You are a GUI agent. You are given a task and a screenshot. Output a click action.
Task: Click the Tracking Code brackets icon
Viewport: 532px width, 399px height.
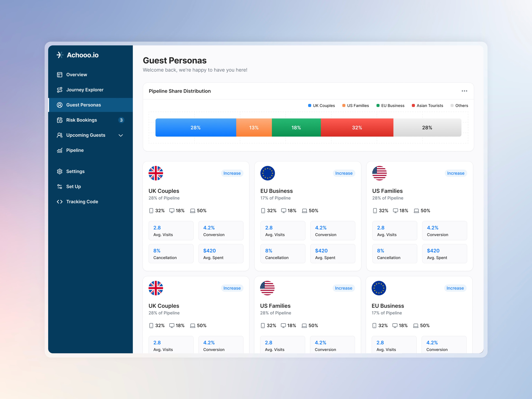59,202
